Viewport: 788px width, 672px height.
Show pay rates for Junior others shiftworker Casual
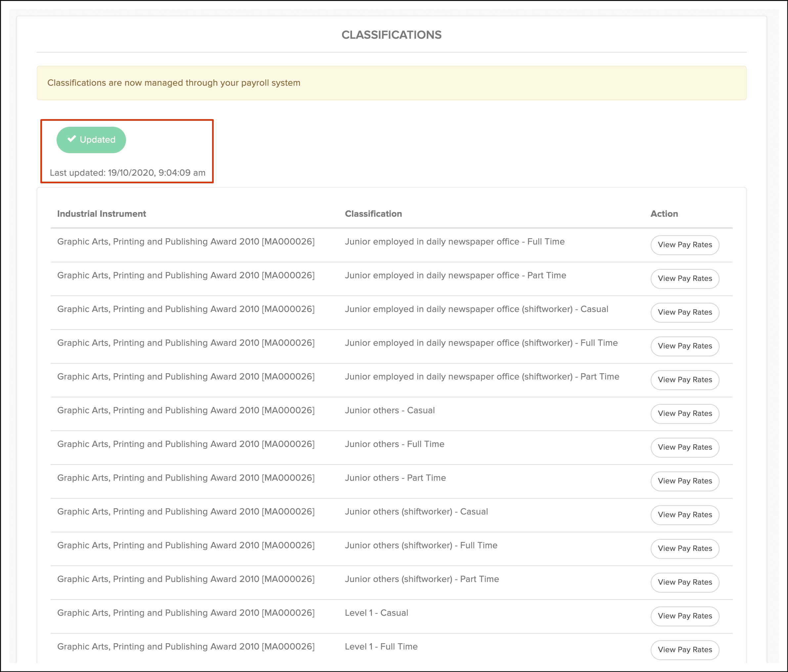(x=684, y=515)
